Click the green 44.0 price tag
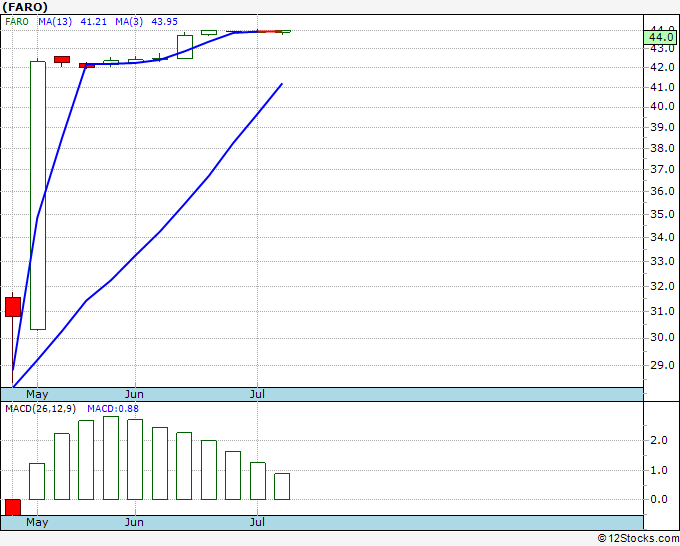The image size is (680, 546). [660, 37]
